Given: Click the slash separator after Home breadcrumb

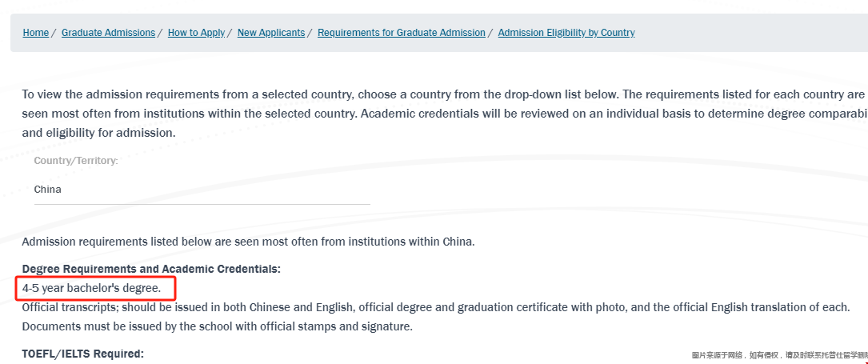Looking at the screenshot, I should point(54,33).
